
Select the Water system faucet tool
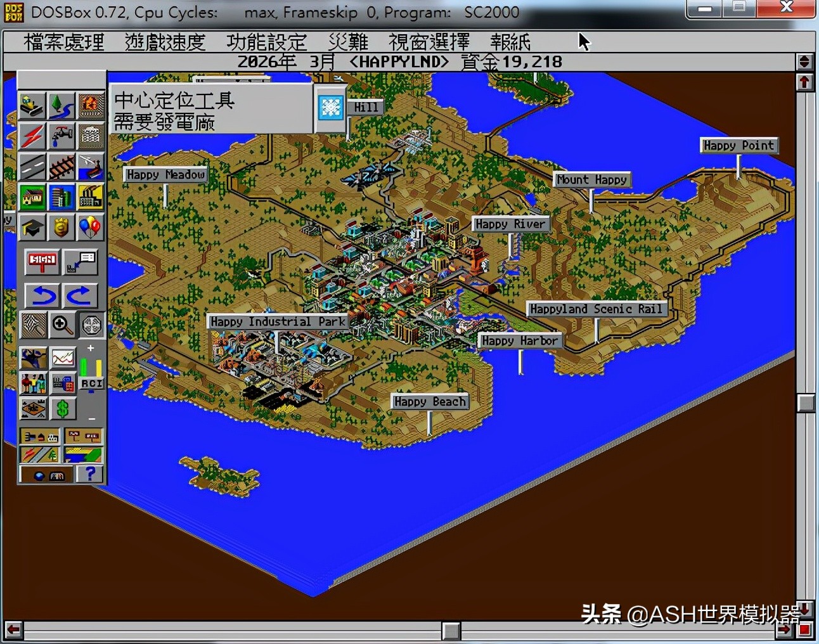tap(61, 136)
